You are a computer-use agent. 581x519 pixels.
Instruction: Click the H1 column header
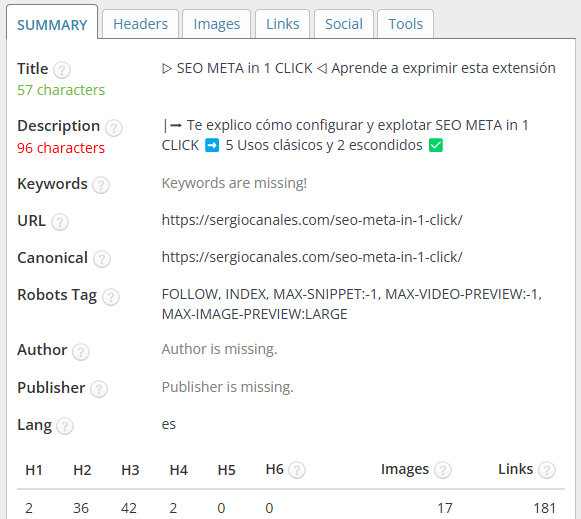(x=34, y=470)
